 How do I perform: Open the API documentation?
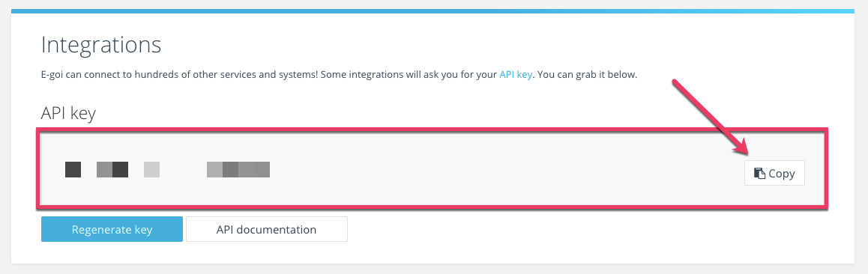tap(266, 229)
